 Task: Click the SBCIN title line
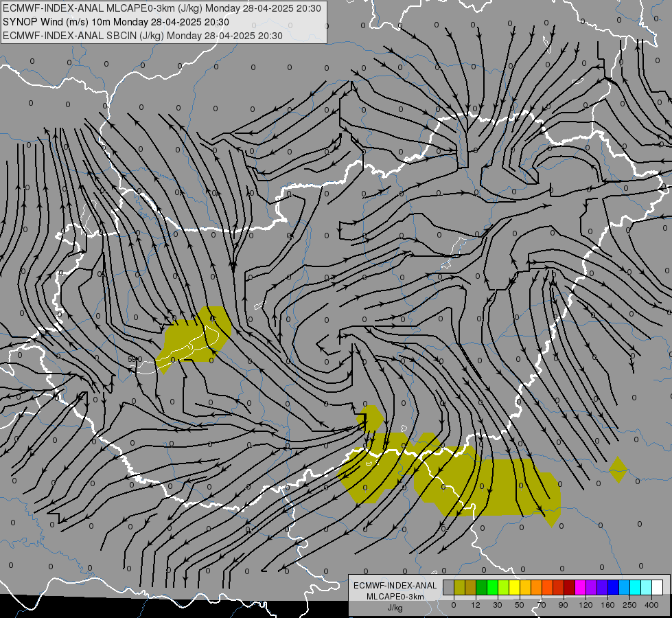pyautogui.click(x=143, y=36)
